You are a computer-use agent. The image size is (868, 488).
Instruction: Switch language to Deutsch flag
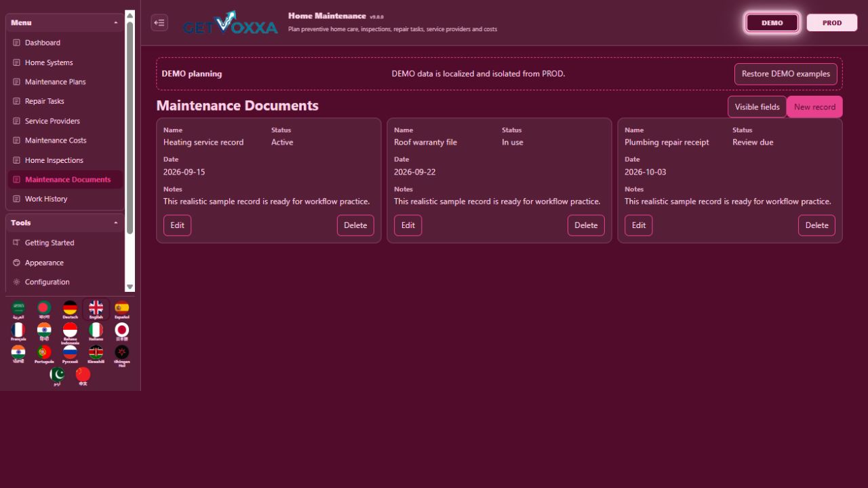(x=70, y=309)
